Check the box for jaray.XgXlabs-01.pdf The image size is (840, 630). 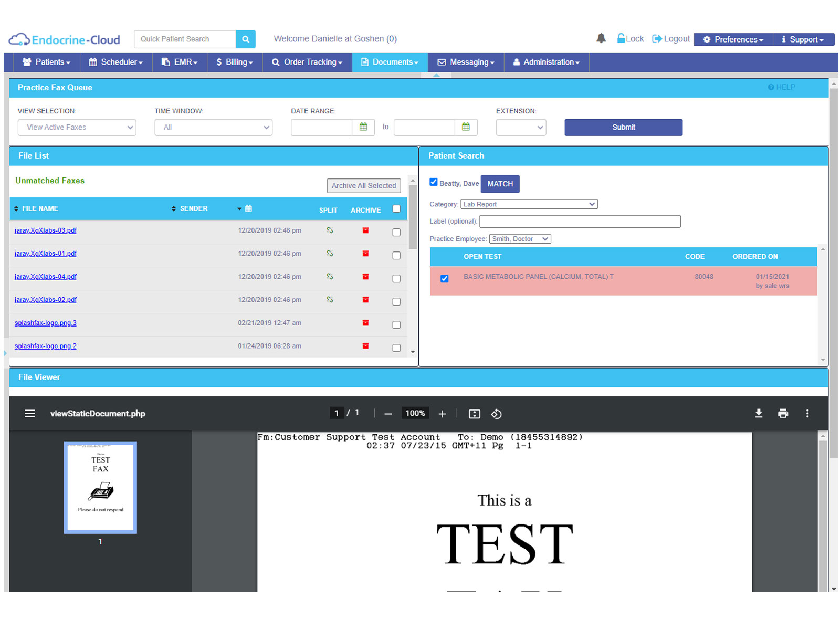click(396, 256)
